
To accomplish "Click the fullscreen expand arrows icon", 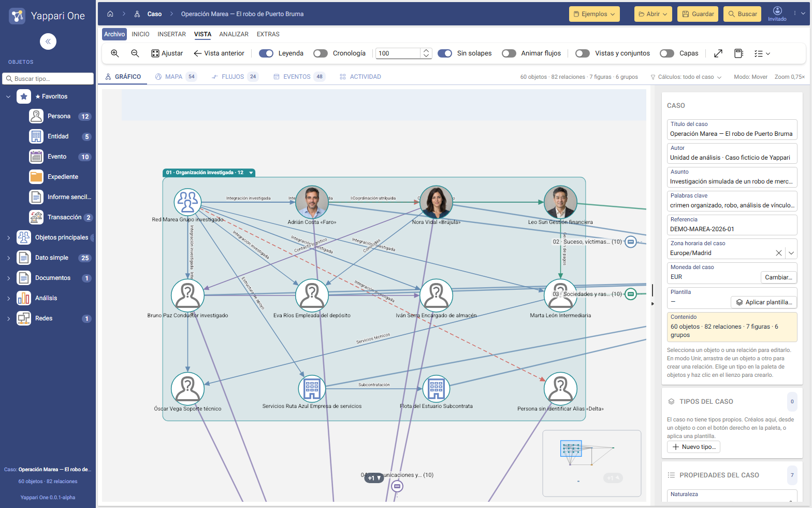I will [718, 53].
